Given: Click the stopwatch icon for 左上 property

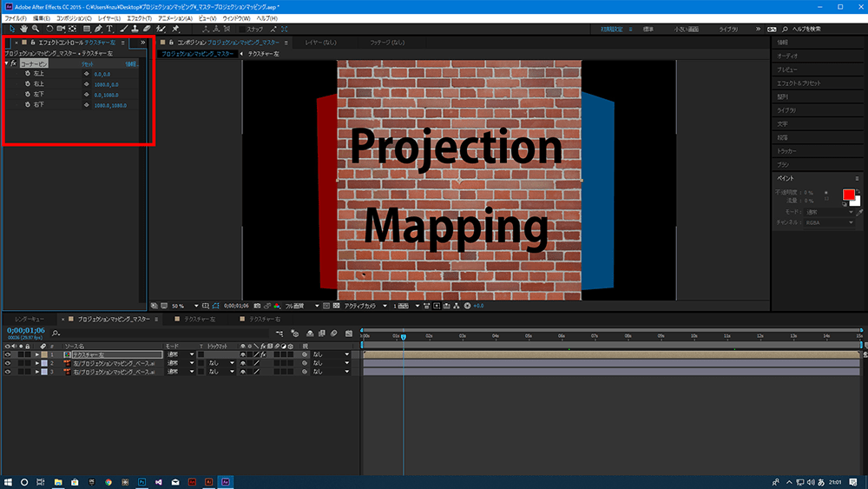Looking at the screenshot, I should [x=27, y=74].
